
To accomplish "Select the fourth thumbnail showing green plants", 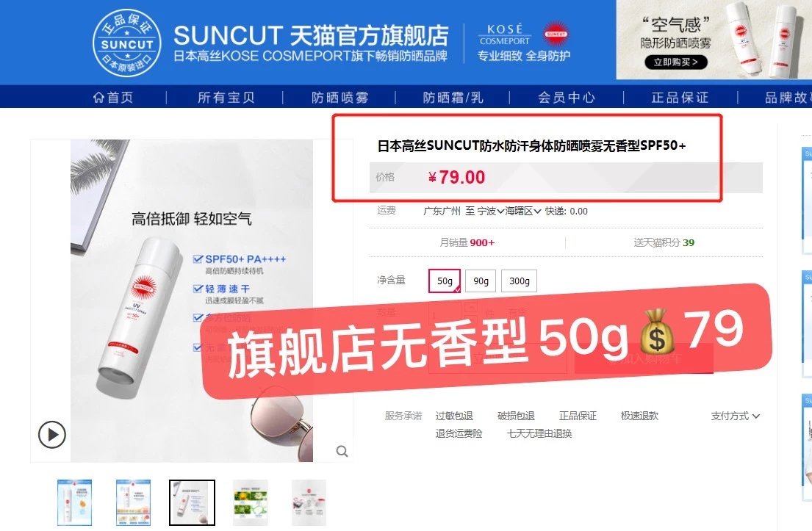I will click(x=251, y=502).
